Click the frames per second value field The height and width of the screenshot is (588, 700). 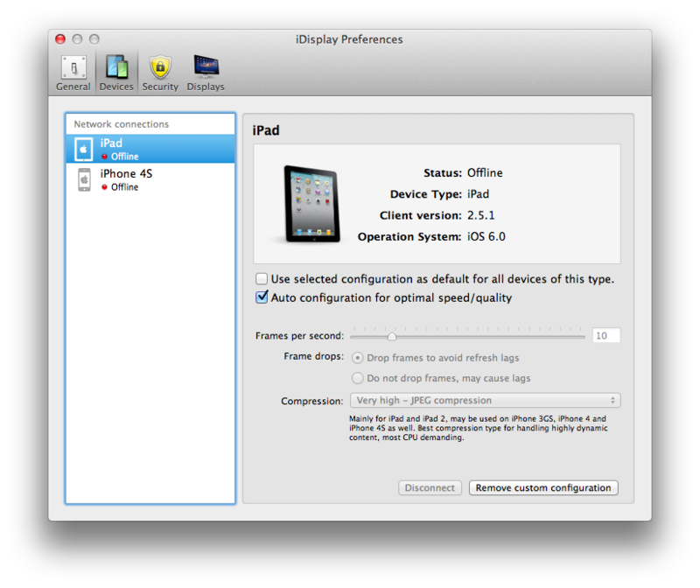coord(606,336)
